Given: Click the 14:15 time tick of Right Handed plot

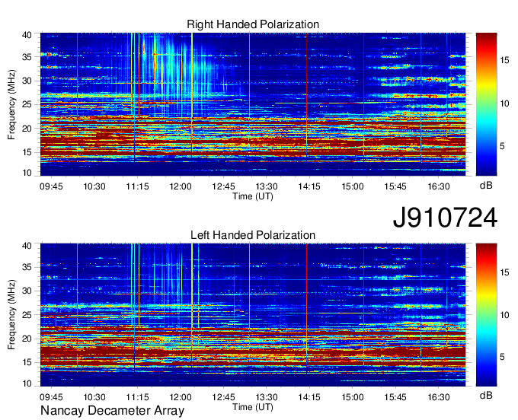Looking at the screenshot, I should tap(309, 186).
